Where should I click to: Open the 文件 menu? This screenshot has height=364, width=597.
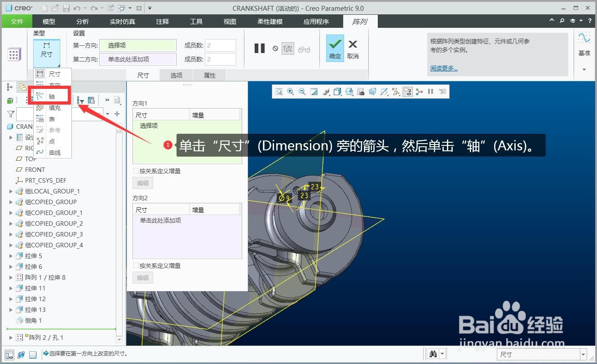(x=17, y=21)
